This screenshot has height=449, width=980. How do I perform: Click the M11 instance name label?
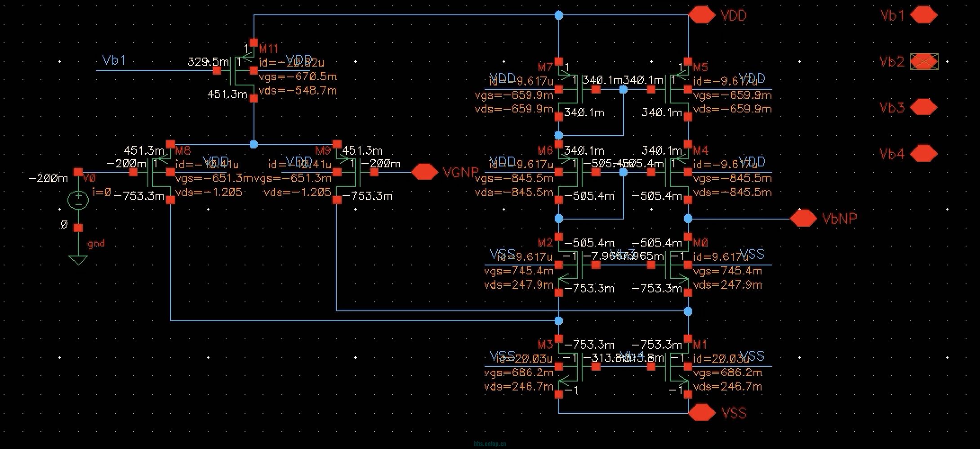tap(269, 49)
